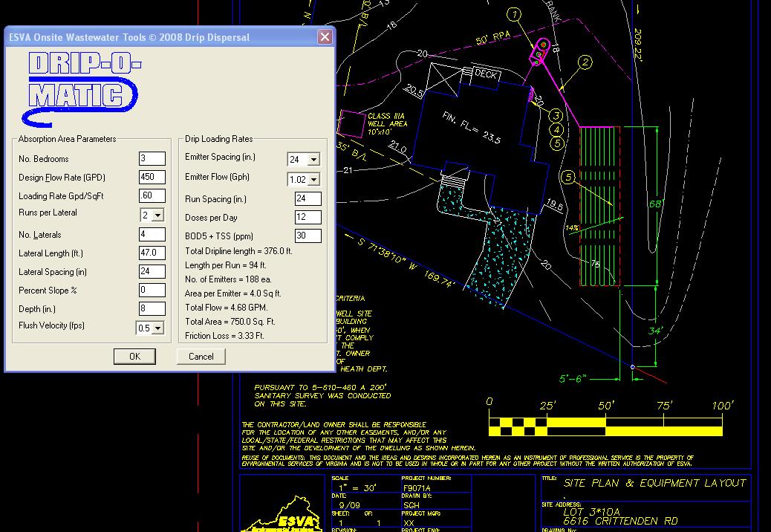This screenshot has width=771, height=532.
Task: Select the BOD5 + TSS (ppm) field
Action: pos(308,236)
